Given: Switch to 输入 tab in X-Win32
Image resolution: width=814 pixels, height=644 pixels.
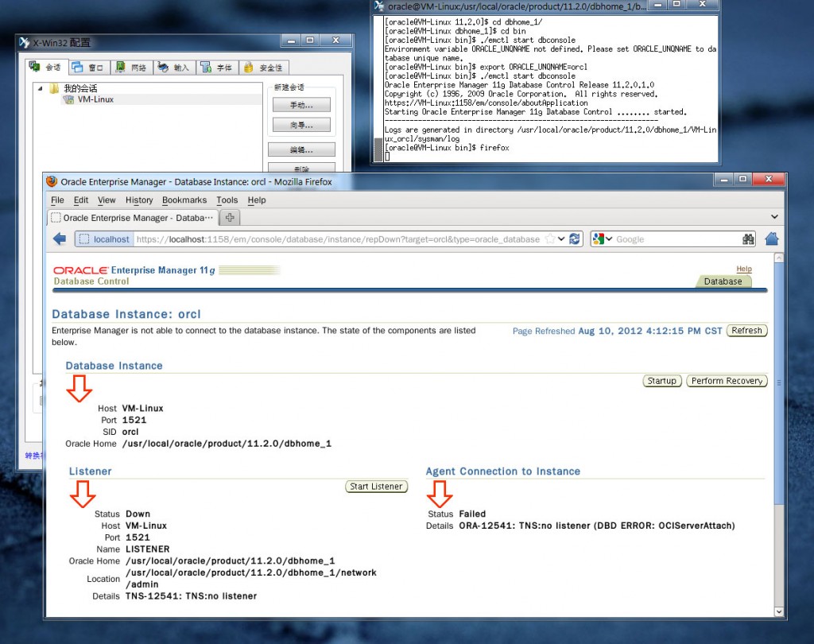Looking at the screenshot, I should (174, 68).
